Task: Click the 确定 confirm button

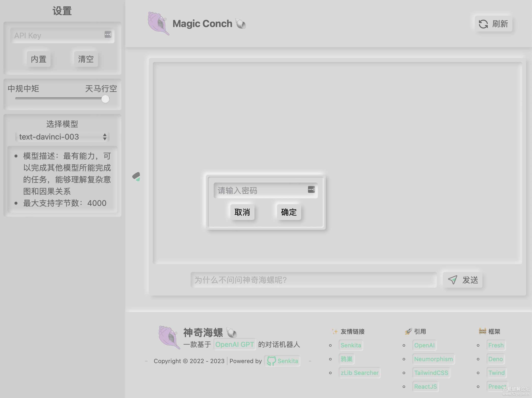Action: click(288, 212)
